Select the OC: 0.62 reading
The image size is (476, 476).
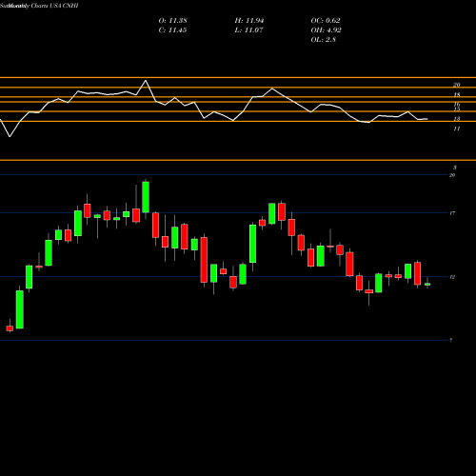(326, 21)
